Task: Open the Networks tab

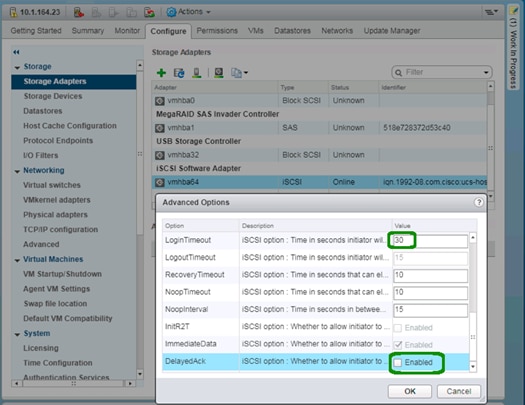Action: coord(337,31)
